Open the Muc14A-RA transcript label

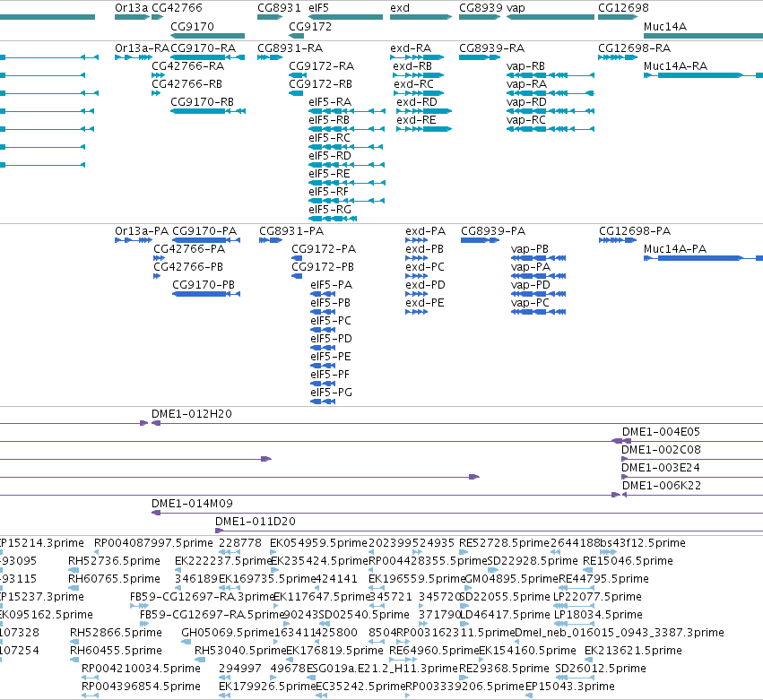pyautogui.click(x=675, y=65)
